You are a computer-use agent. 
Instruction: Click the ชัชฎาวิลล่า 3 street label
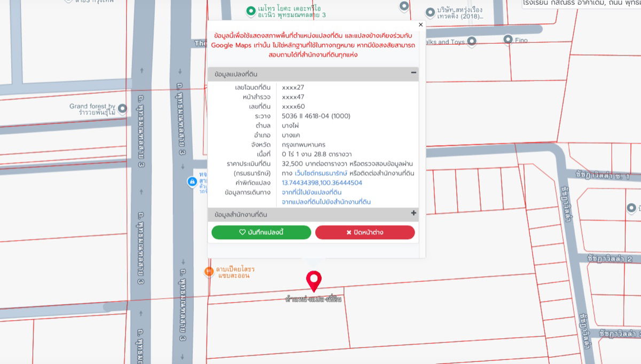pos(620,333)
